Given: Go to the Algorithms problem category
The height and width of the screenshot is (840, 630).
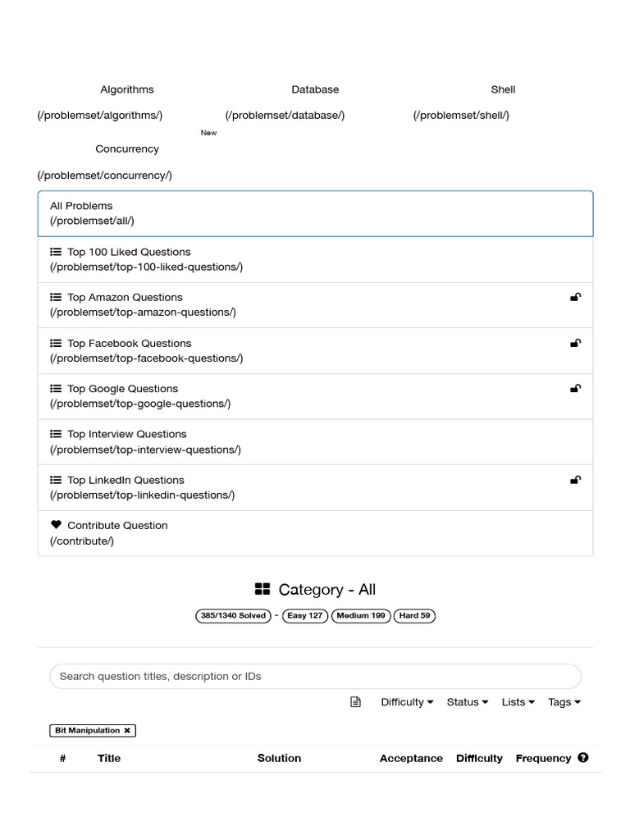Looking at the screenshot, I should [x=127, y=89].
